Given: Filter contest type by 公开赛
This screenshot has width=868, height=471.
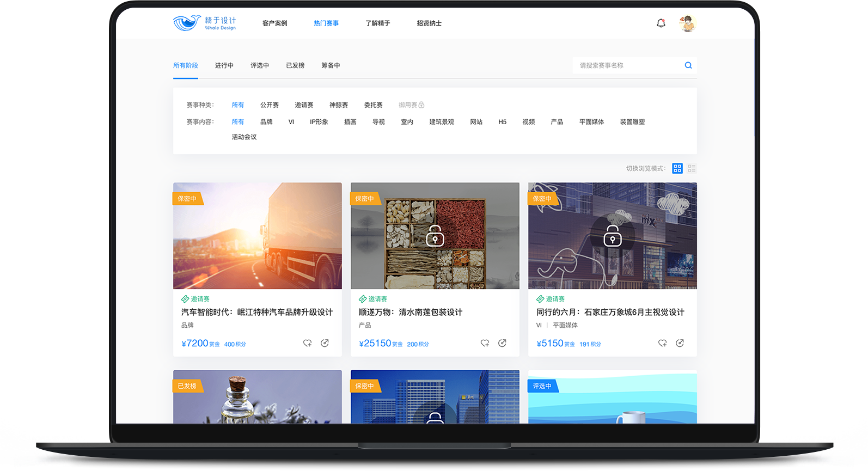Looking at the screenshot, I should 269,105.
